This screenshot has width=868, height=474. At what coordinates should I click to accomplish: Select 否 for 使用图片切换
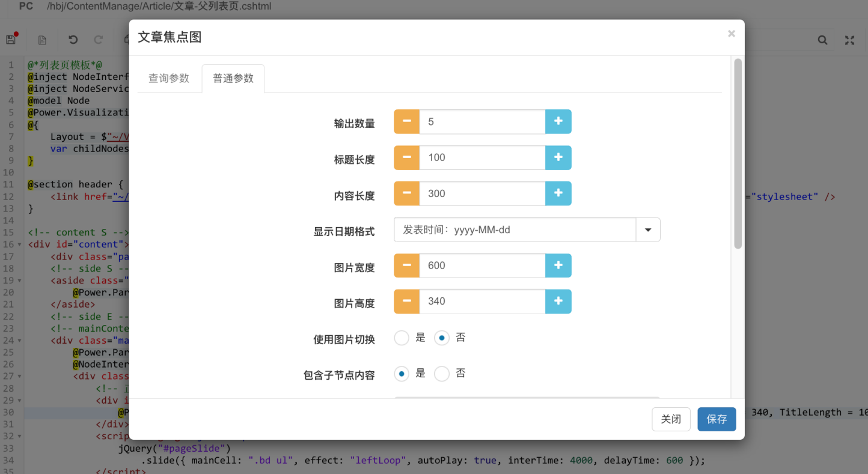[442, 338]
